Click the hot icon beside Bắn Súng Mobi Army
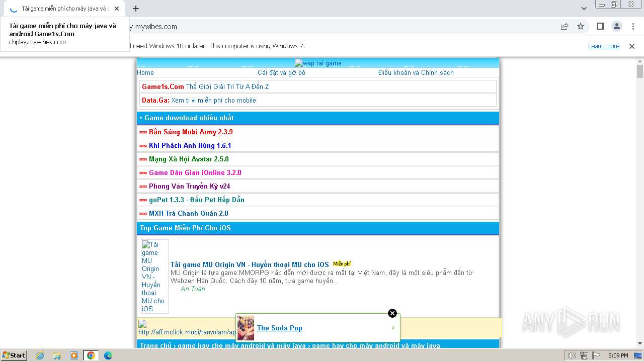 [x=143, y=132]
